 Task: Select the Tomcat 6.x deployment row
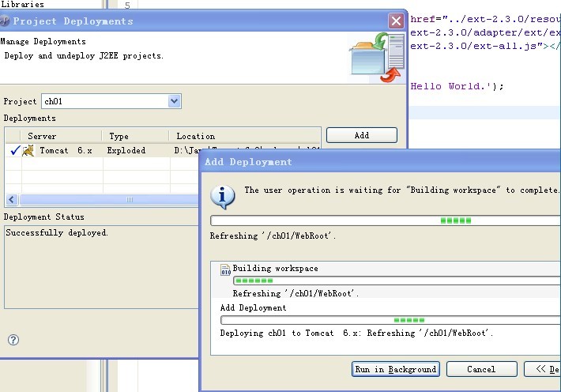click(163, 150)
